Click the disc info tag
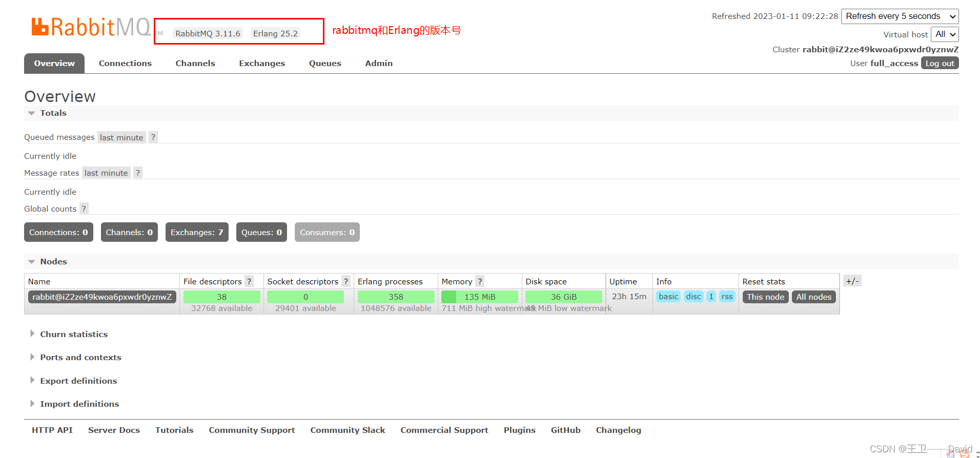980x458 pixels. point(693,297)
